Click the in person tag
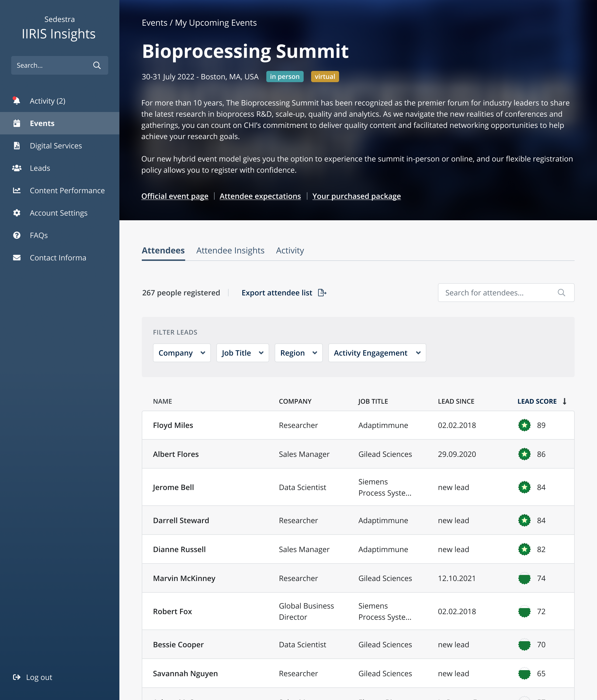 point(285,76)
